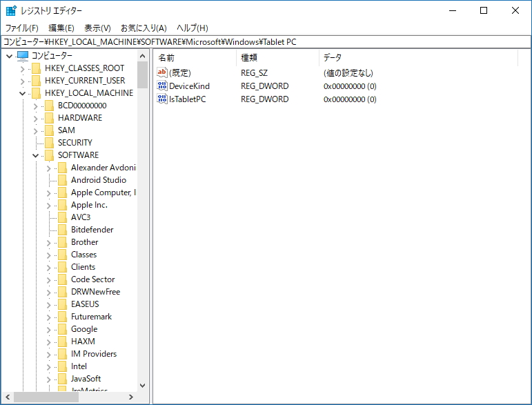Click the Registry Editor app icon in title bar
Viewport: 532px width, 405px height.
click(x=11, y=10)
